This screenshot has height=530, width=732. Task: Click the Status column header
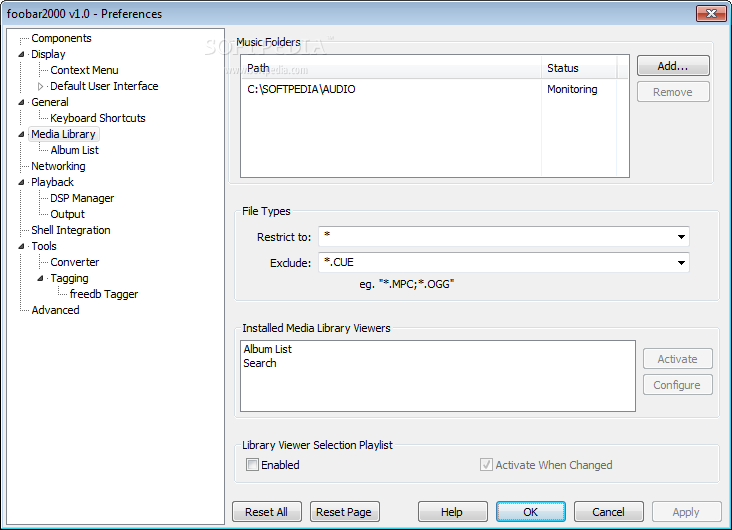(579, 68)
